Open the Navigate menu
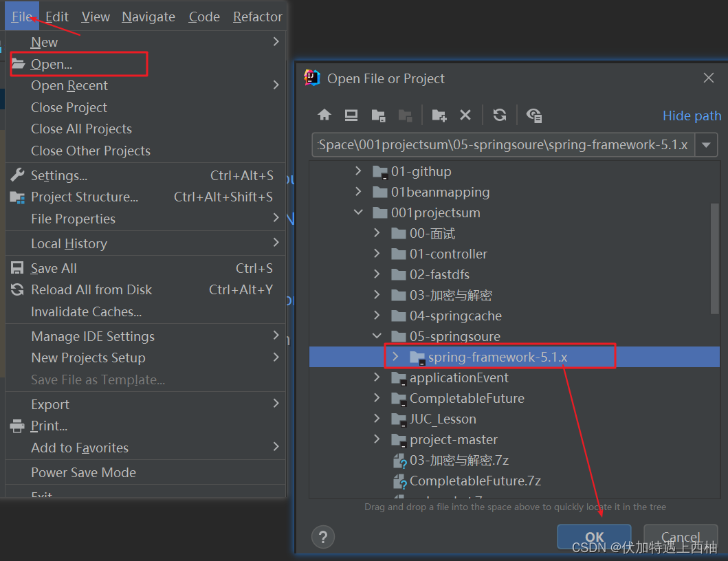This screenshot has width=728, height=561. click(x=148, y=16)
